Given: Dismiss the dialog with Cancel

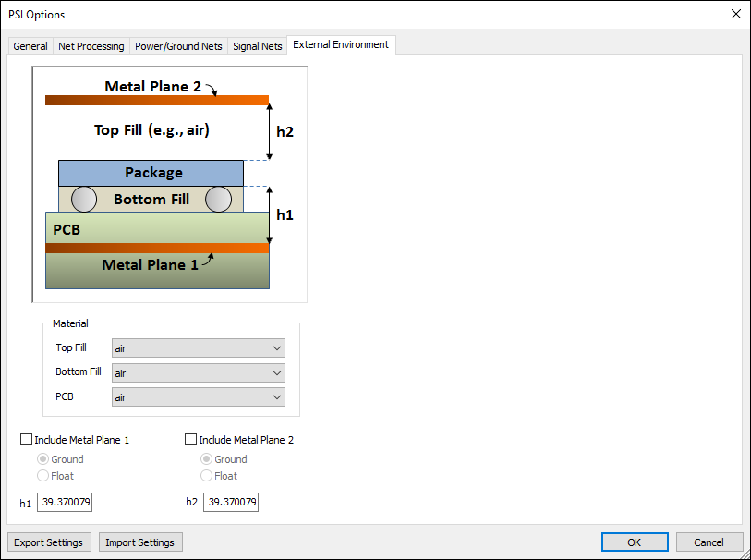Looking at the screenshot, I should point(709,542).
